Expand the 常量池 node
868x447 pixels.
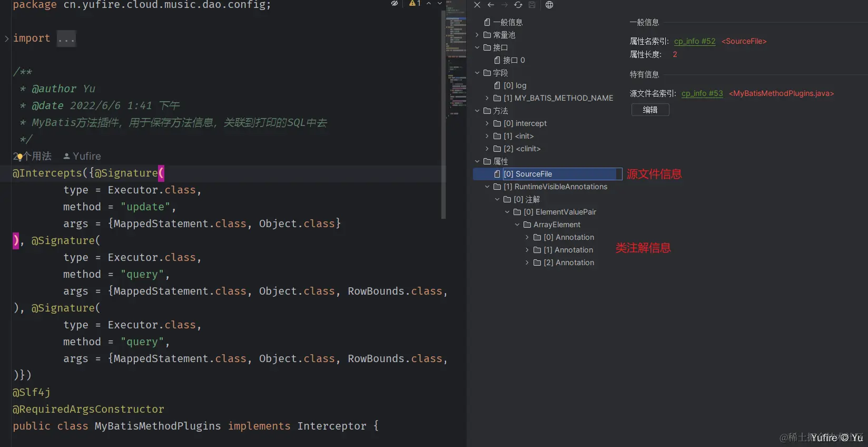(477, 35)
